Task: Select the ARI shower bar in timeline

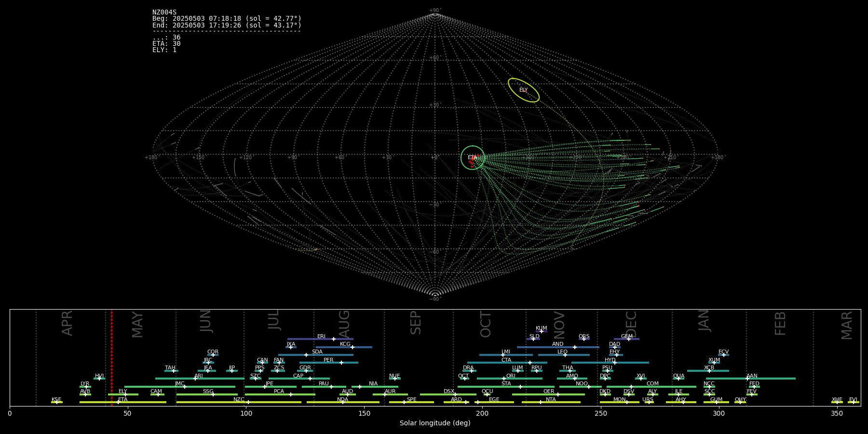Action: pos(200,379)
